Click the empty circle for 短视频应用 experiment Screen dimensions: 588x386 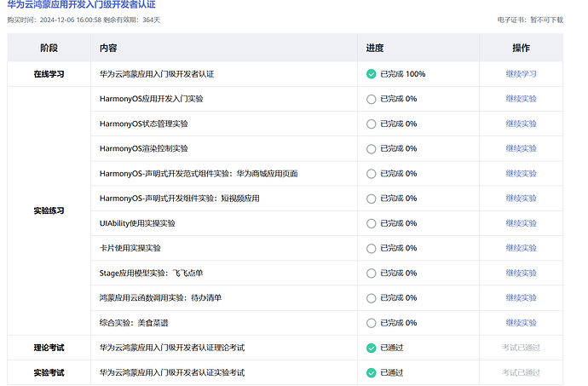371,199
